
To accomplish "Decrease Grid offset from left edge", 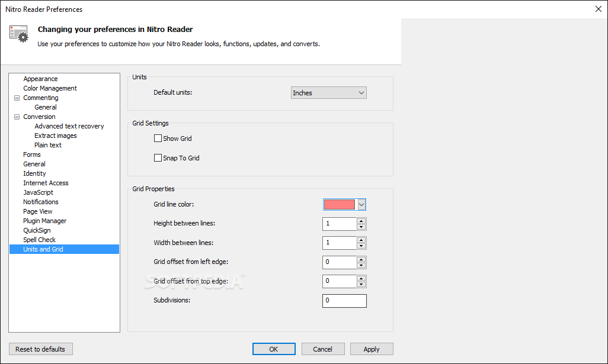I will pos(361,265).
